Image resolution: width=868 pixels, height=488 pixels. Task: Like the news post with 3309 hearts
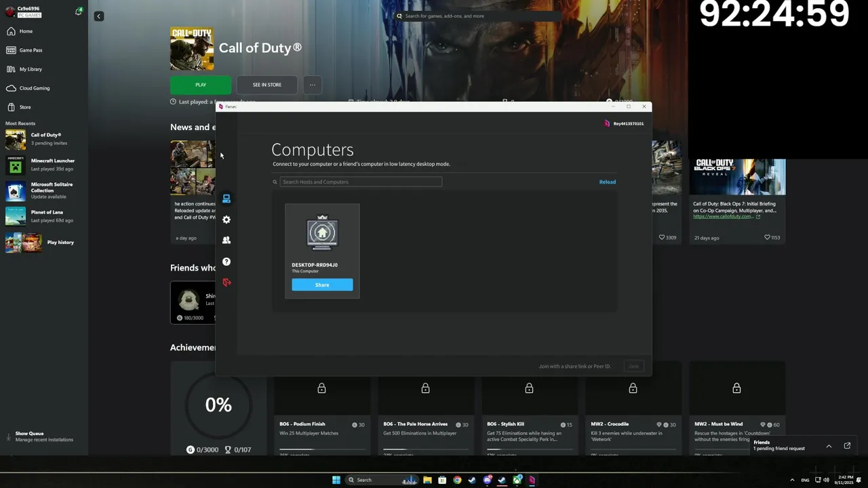coord(668,237)
